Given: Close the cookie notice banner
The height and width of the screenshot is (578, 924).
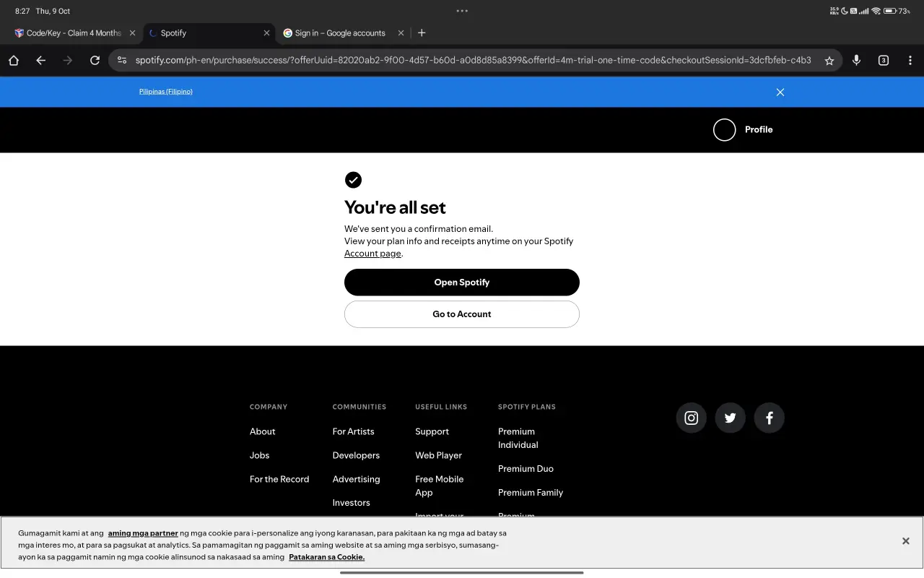Looking at the screenshot, I should pyautogui.click(x=905, y=541).
